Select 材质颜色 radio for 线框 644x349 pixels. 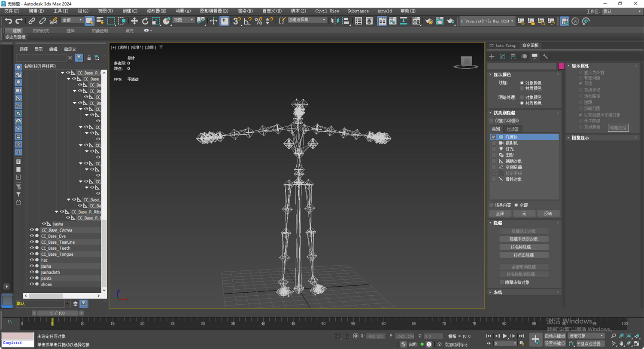(x=522, y=88)
